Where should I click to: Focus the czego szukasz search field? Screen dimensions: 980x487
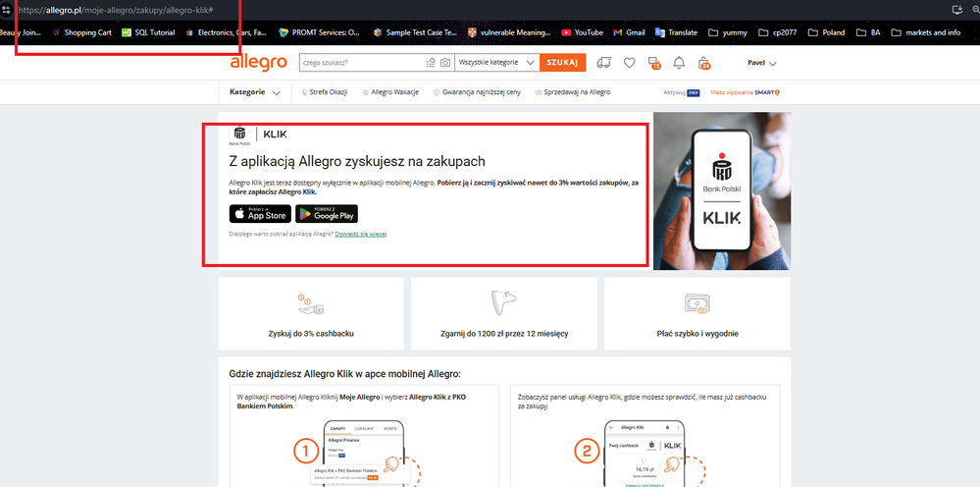pos(361,63)
